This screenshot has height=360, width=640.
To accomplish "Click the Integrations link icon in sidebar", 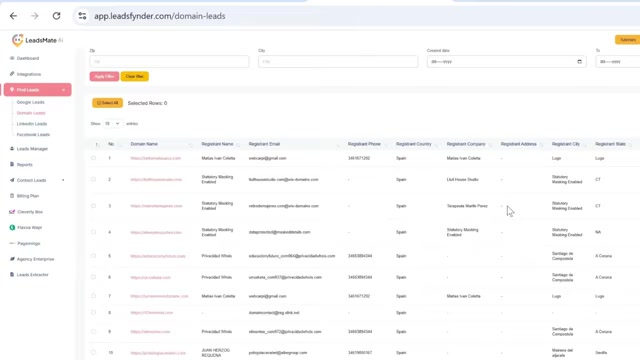I will (12, 74).
